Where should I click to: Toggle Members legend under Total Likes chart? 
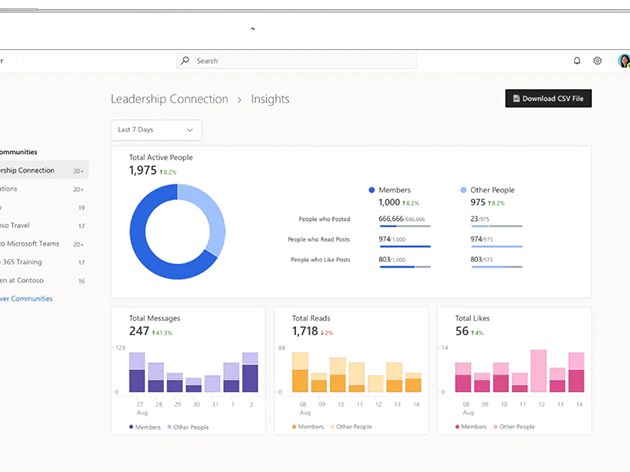[x=474, y=427]
